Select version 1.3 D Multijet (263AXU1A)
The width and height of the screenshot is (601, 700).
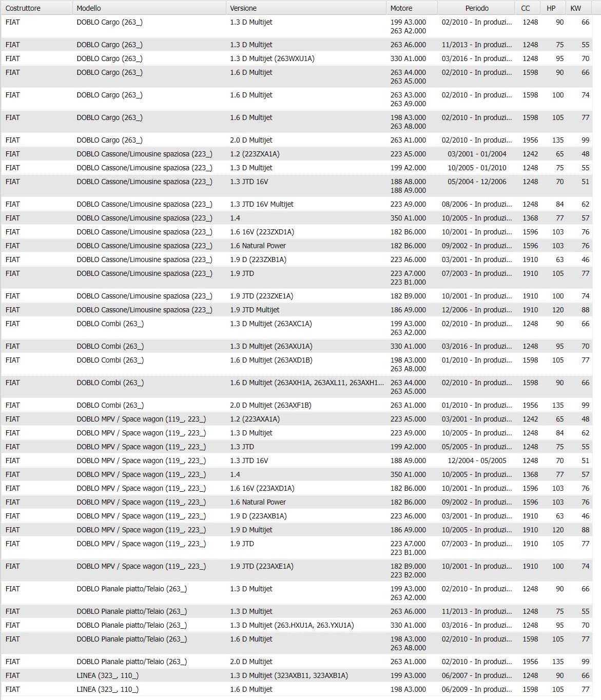point(271,346)
